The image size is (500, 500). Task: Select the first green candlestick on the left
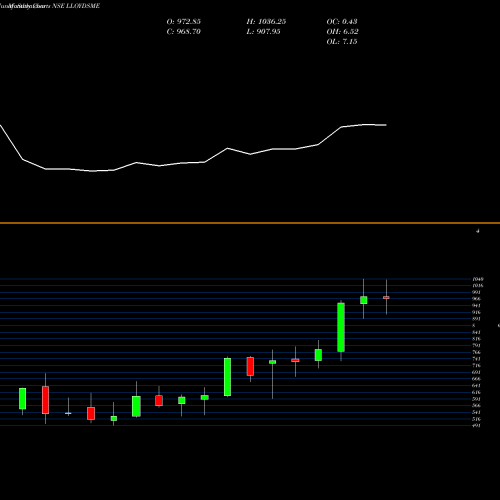(22, 399)
